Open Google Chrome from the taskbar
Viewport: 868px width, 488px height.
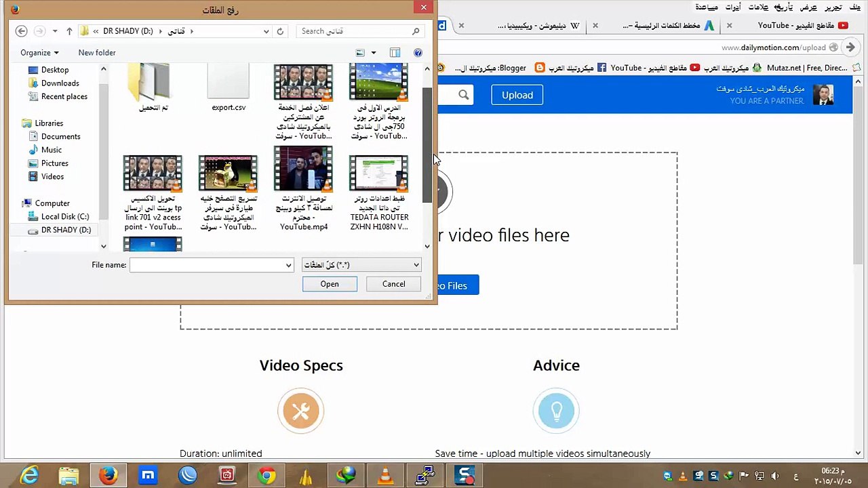click(267, 475)
